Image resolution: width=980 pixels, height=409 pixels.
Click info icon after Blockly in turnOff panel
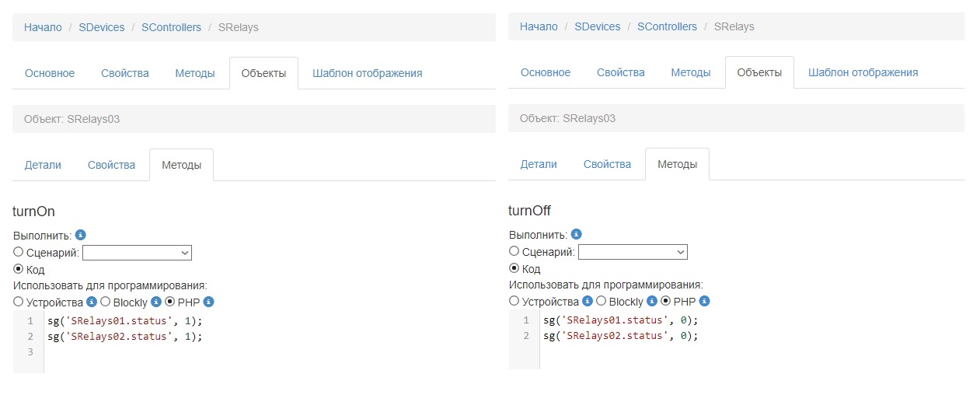[652, 301]
